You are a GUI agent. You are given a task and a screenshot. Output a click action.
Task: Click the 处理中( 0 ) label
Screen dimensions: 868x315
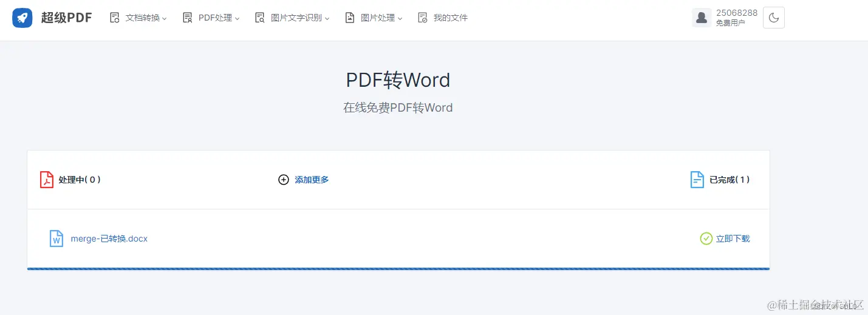point(80,180)
